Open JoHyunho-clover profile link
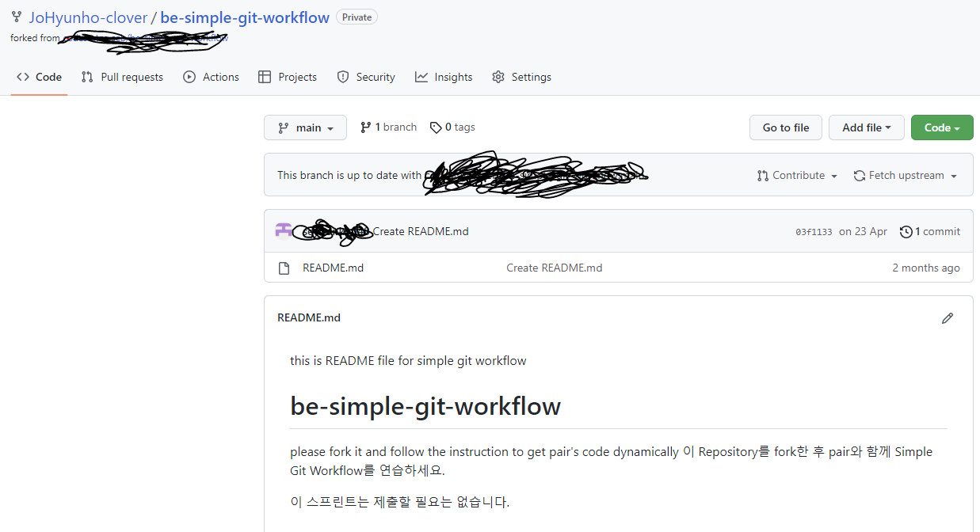The image size is (980, 532). 88,17
